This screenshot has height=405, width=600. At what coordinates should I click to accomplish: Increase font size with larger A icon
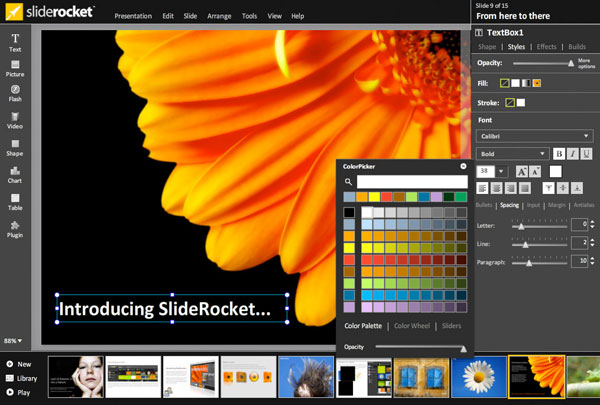[522, 171]
